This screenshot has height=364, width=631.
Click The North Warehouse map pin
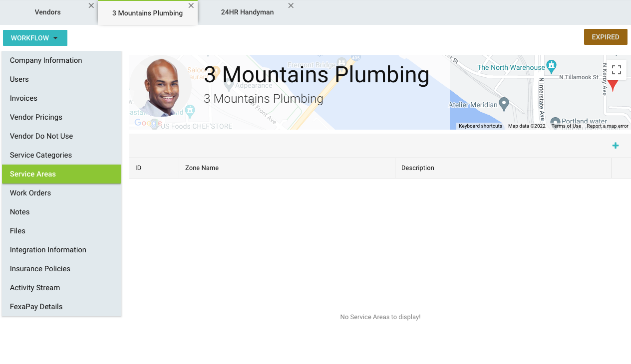[x=551, y=65]
